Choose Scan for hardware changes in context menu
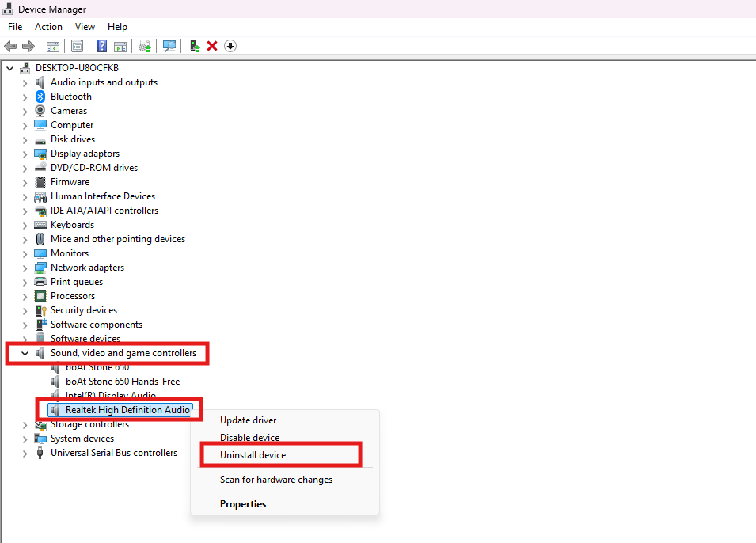Screen dimensions: 756x543 (276, 480)
